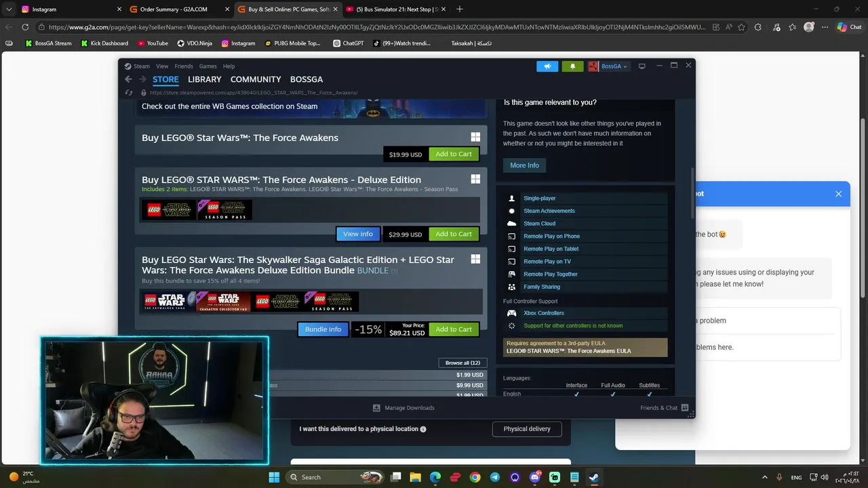Open Edge settings and more menu
Image resolution: width=868 pixels, height=488 pixels.
coord(825,27)
